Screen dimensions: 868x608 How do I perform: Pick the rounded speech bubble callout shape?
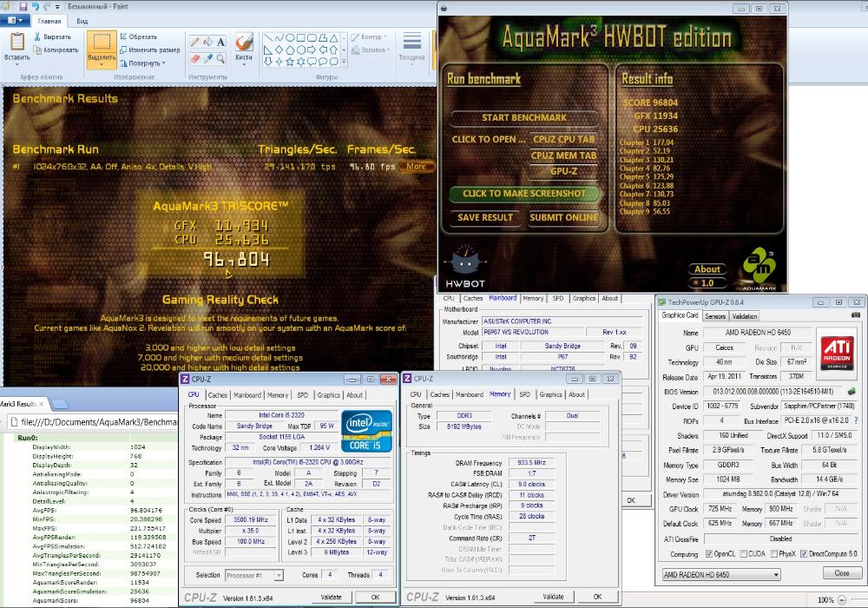[x=312, y=62]
